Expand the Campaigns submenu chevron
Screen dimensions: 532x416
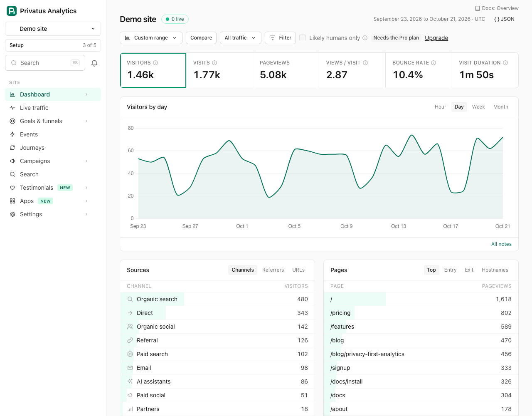pos(86,161)
